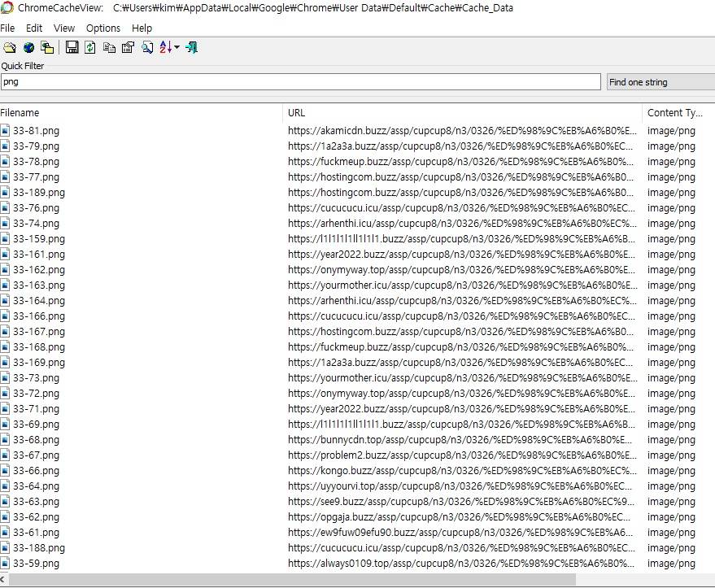Click inside the Quick Filter text field
Image resolution: width=715 pixels, height=588 pixels.
click(x=301, y=82)
